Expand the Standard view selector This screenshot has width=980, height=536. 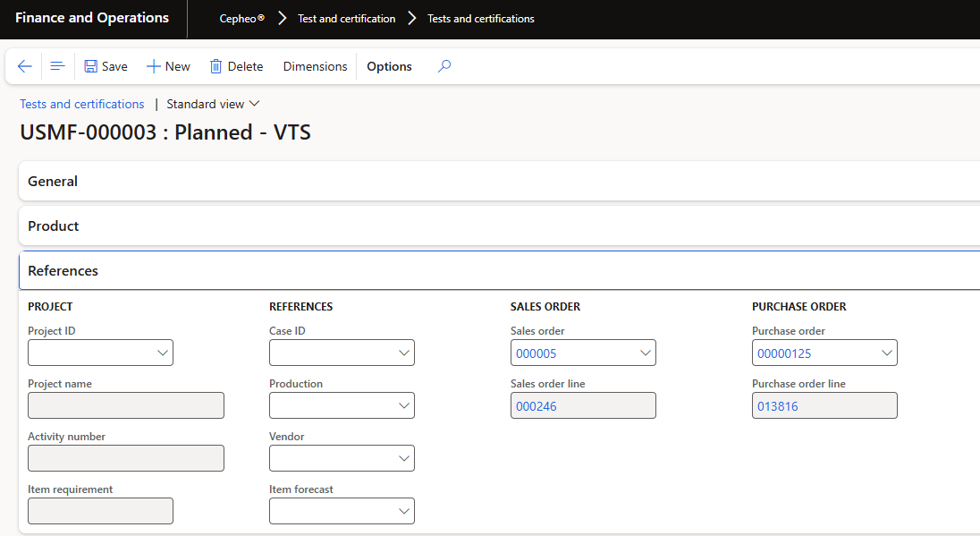[x=213, y=104]
